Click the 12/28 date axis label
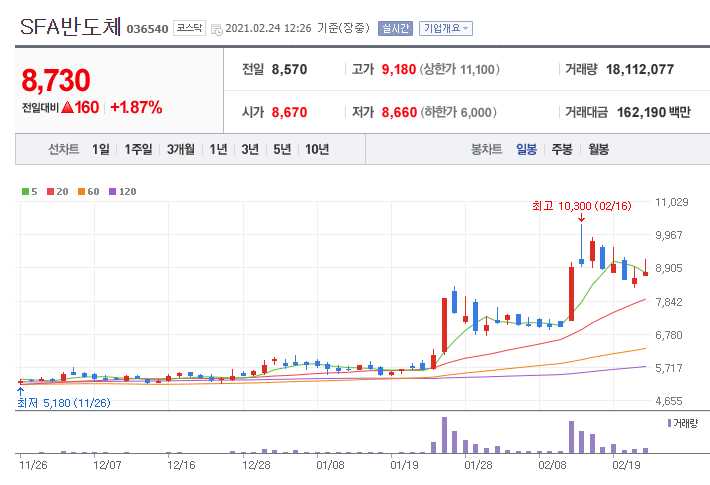This screenshot has height=485, width=710. [256, 465]
